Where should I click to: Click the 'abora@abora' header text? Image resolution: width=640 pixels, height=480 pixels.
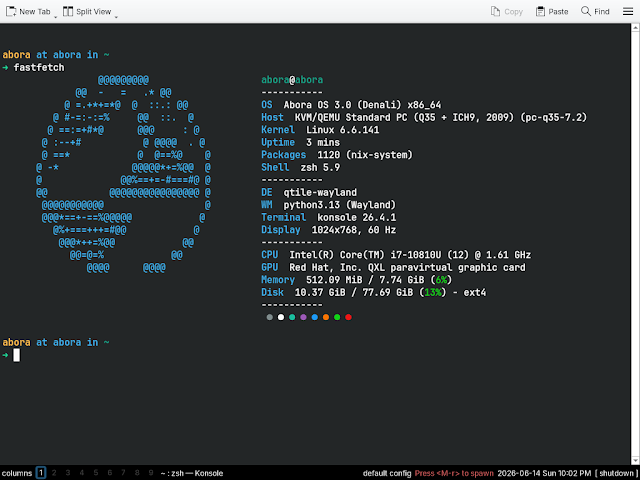point(292,80)
